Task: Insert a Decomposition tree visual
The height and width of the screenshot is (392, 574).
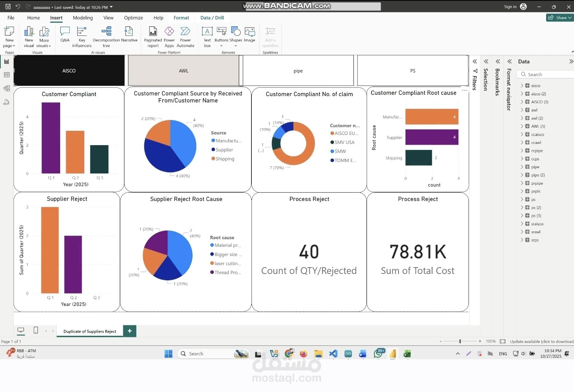Action: tap(106, 37)
